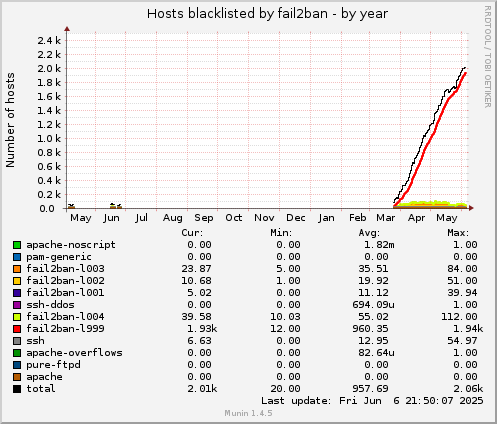Click the Number of hosts axis label
This screenshot has height=424, width=497.
tap(10, 120)
